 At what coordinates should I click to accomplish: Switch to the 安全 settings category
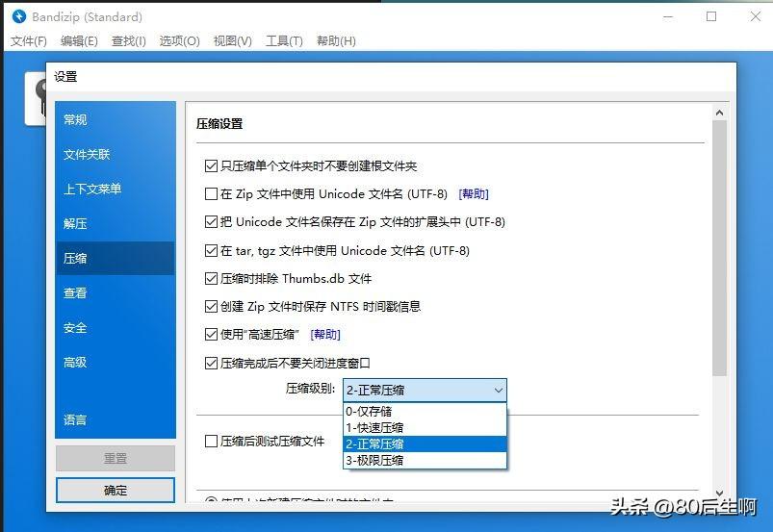pyautogui.click(x=116, y=328)
